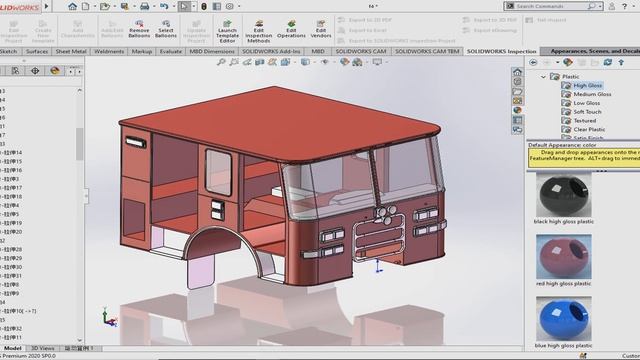This screenshot has width=640, height=360.
Task: Select the Low Gloss appearance folder
Action: point(587,103)
